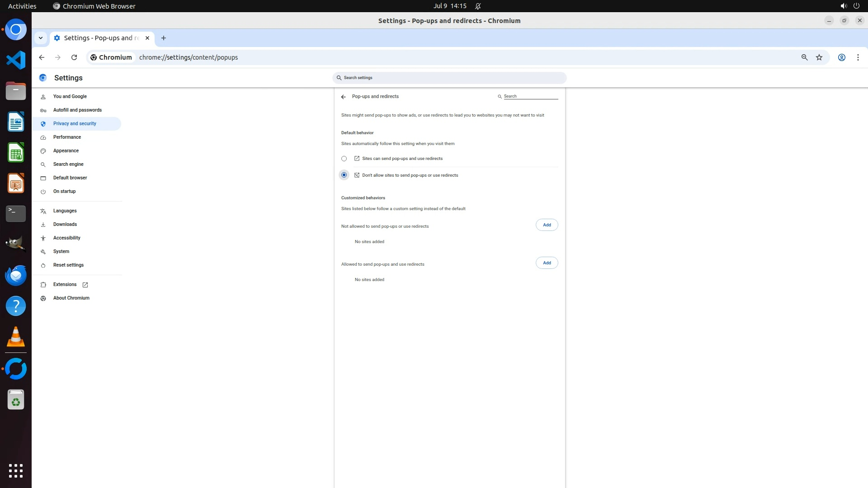Reload the page with refresh icon
The width and height of the screenshot is (868, 488).
pos(74,57)
